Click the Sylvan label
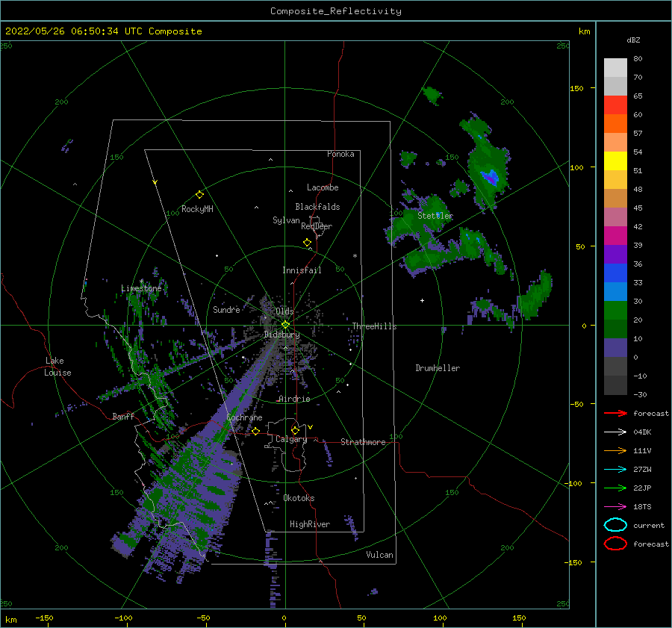Screen dimensions: 672x628 [286, 220]
